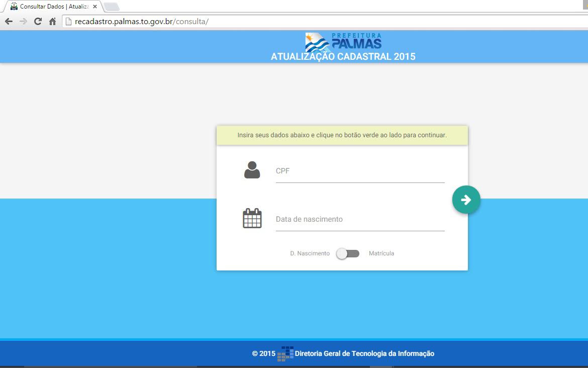Click Diretoria Geral de Tecnologia da Informação text

tap(364, 353)
